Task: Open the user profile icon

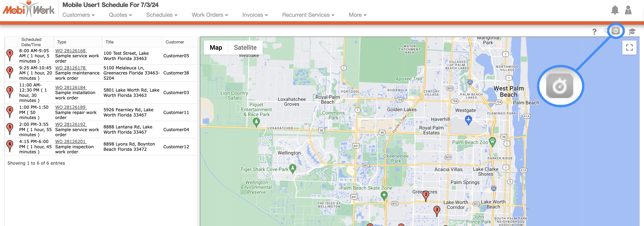Action: pyautogui.click(x=628, y=10)
